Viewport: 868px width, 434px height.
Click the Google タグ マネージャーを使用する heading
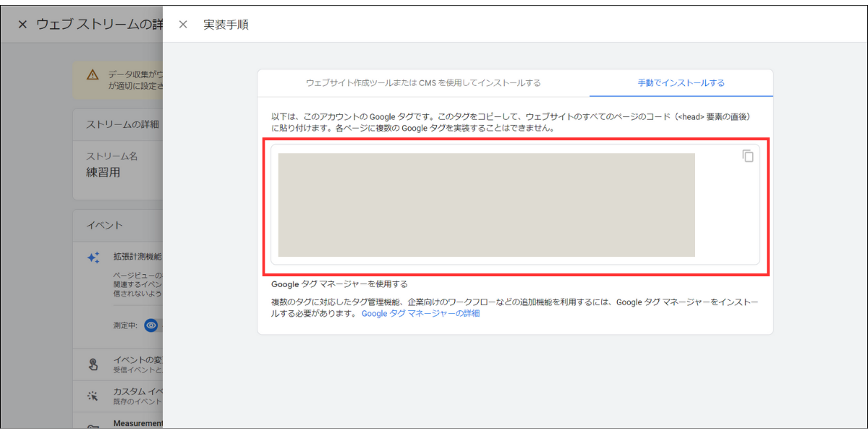tap(339, 284)
